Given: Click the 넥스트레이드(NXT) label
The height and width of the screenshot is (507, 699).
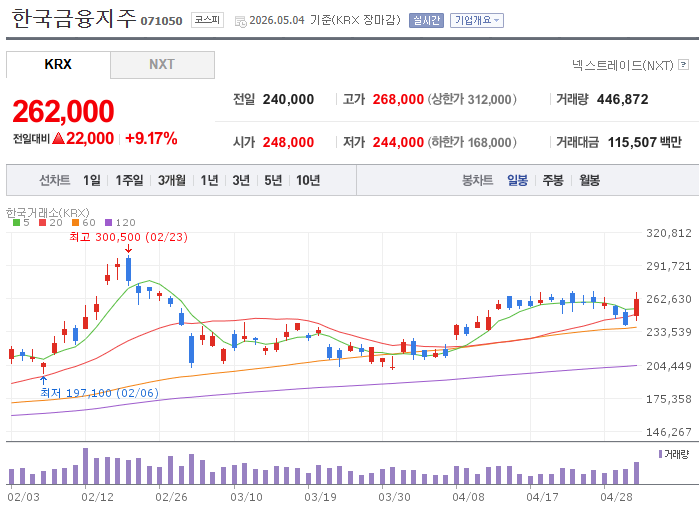Looking at the screenshot, I should 623,66.
